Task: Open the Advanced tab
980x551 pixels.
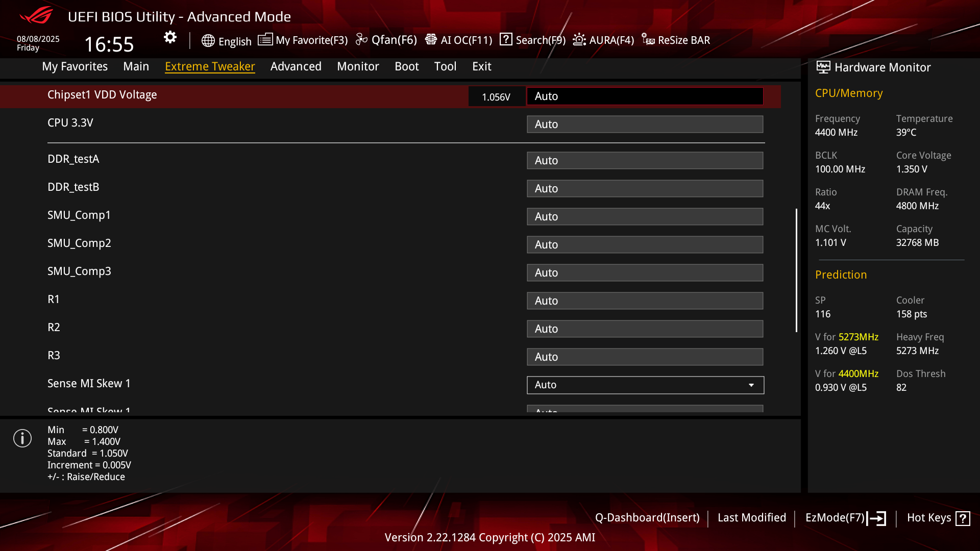Action: (296, 66)
